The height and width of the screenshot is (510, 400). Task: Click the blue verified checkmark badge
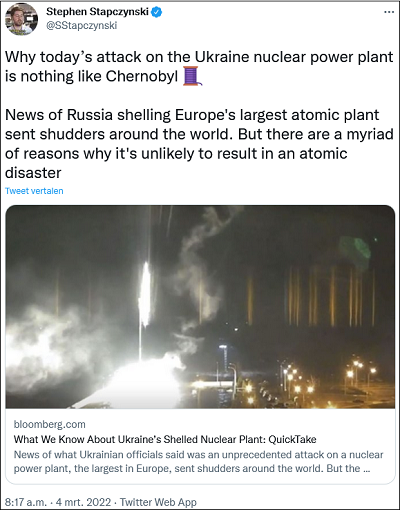pos(157,12)
